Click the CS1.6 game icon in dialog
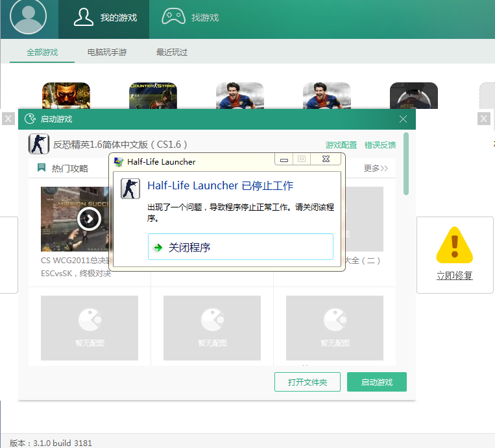 [38, 144]
